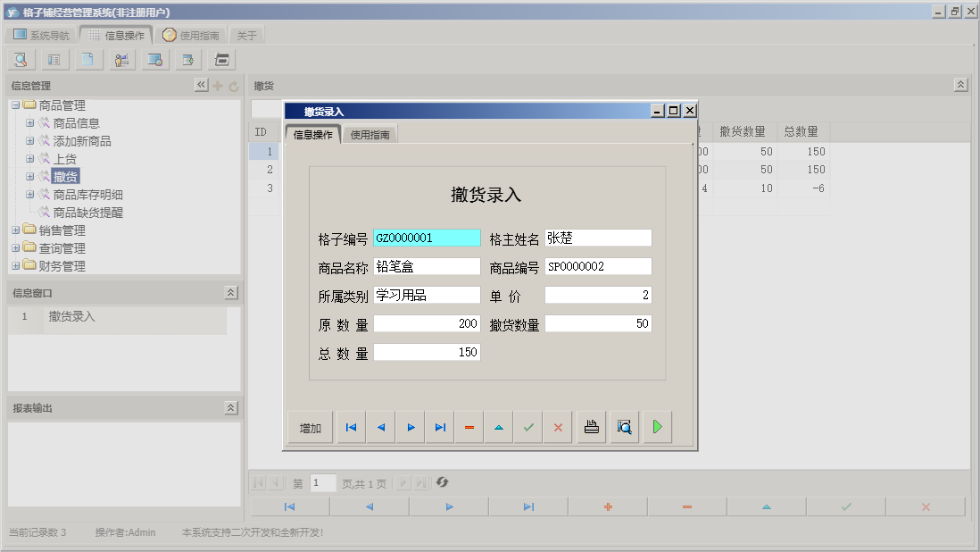Click the new document toolbar icon
Screen dimensions: 980x552
click(x=87, y=59)
